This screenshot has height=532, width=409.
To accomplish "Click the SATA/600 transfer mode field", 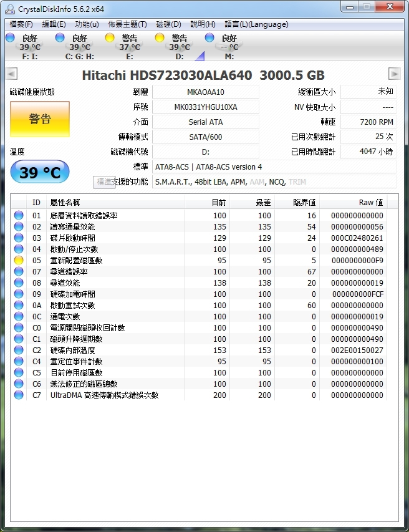I will (x=206, y=137).
